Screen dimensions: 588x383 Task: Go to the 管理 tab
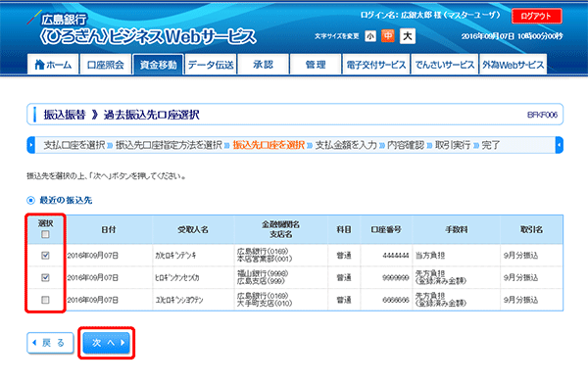tap(316, 65)
